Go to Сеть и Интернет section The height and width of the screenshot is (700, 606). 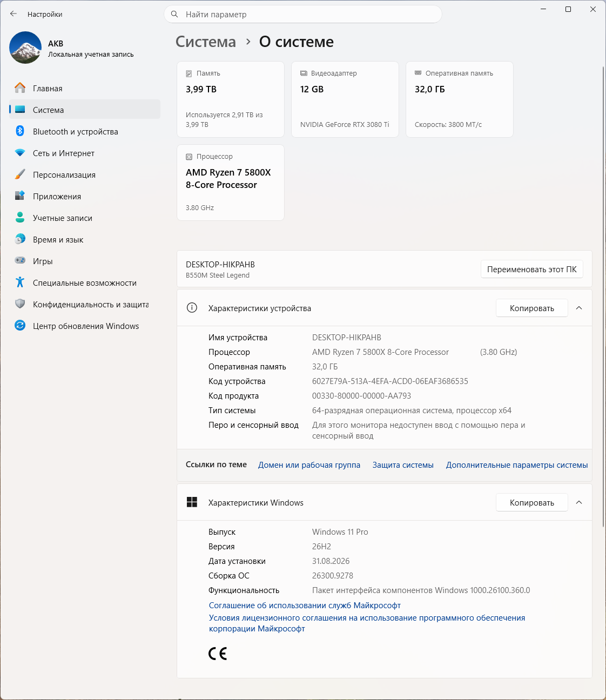85,153
